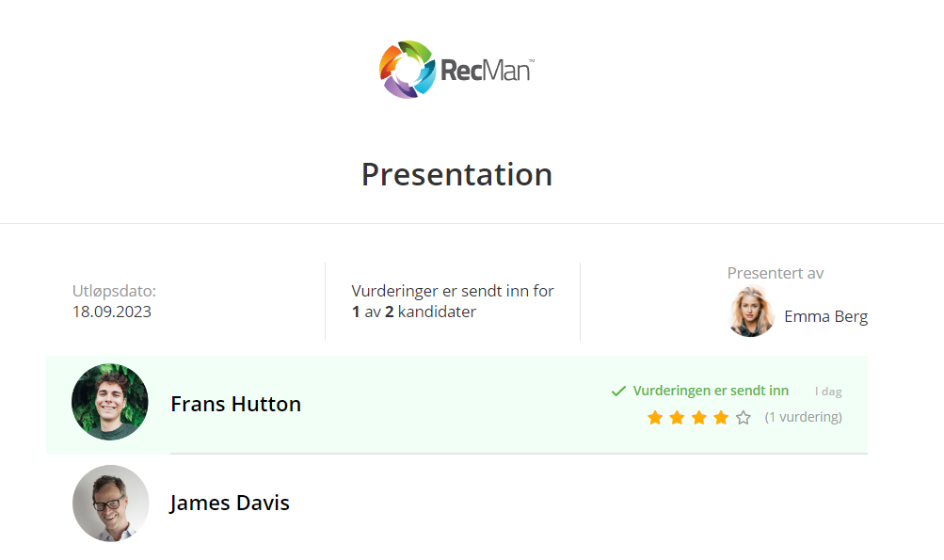The height and width of the screenshot is (560, 944).
Task: Click the empty fifth rating star
Action: point(744,417)
